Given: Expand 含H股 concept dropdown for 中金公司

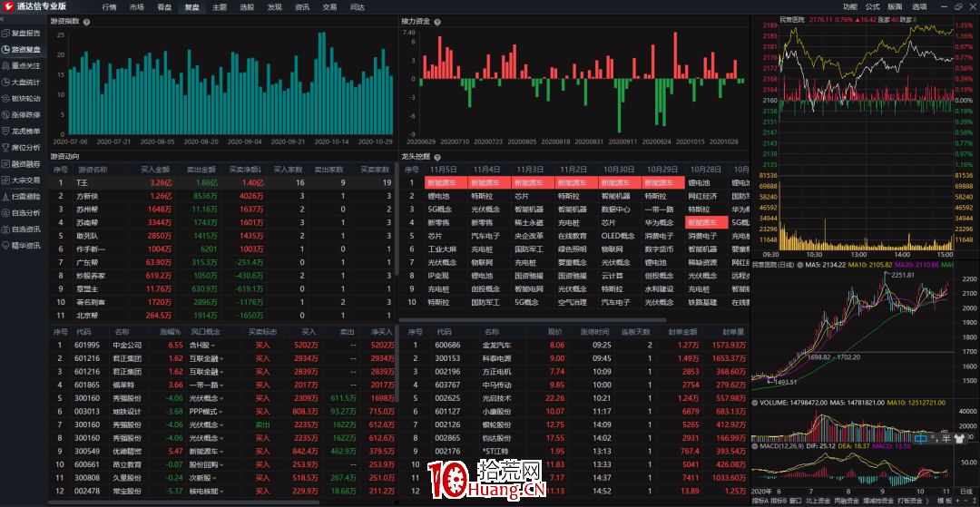Looking at the screenshot, I should tap(211, 345).
